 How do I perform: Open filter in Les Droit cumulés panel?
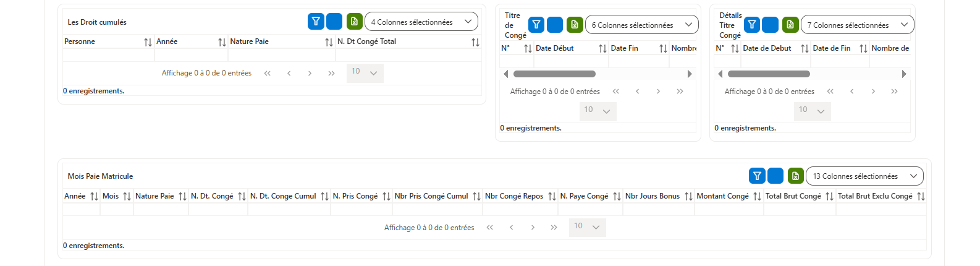tap(316, 22)
